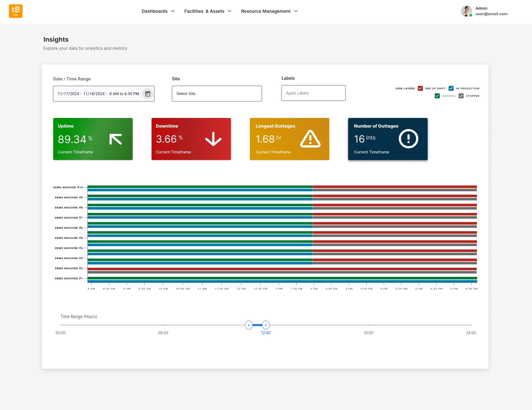Drag the Time Range Hours slider to 12:00

pyautogui.click(x=266, y=325)
